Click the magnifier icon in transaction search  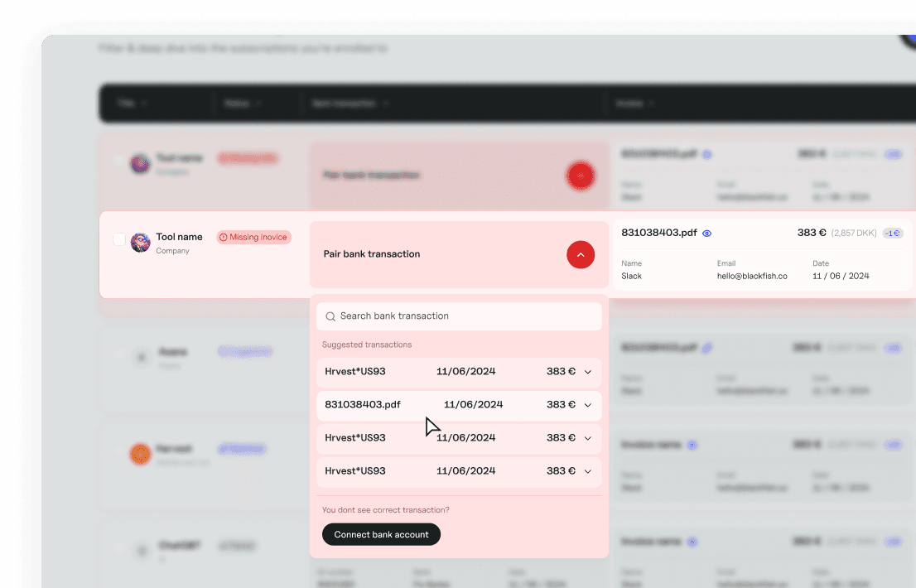tap(330, 316)
